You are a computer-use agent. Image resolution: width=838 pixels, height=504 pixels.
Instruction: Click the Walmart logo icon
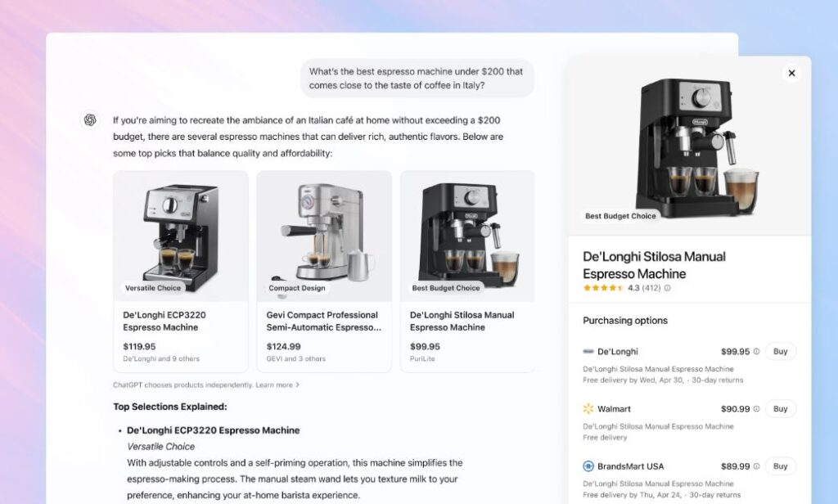click(588, 409)
